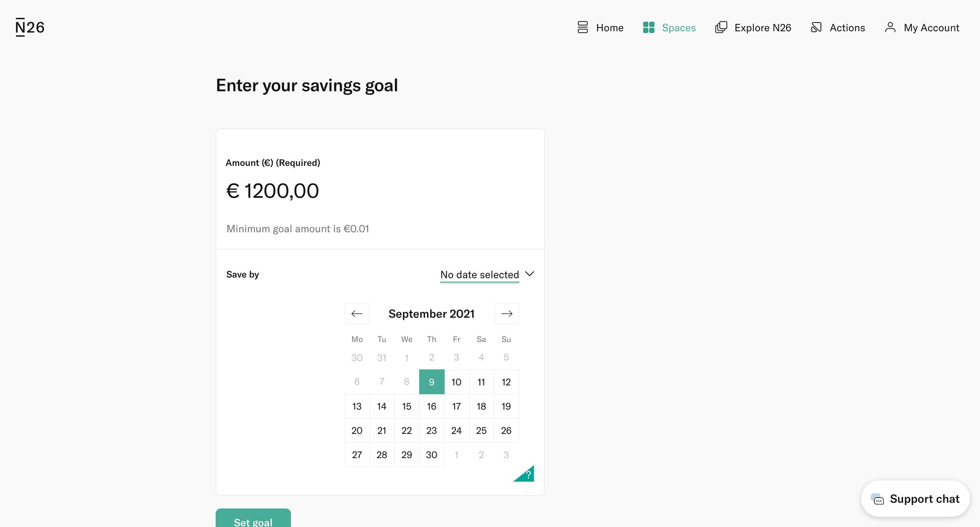980x527 pixels.
Task: Navigate to Home in the top menu
Action: click(x=609, y=27)
